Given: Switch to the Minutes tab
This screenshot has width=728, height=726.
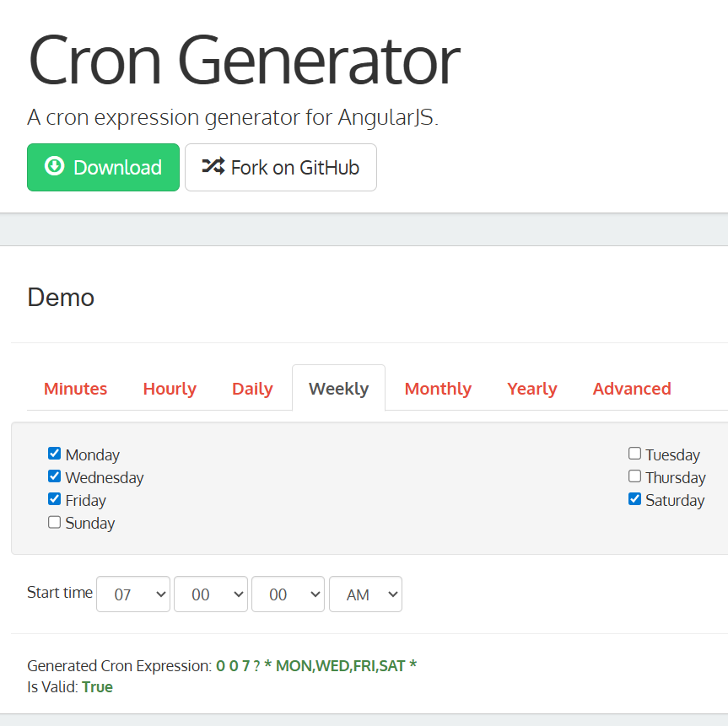Looking at the screenshot, I should pos(75,389).
